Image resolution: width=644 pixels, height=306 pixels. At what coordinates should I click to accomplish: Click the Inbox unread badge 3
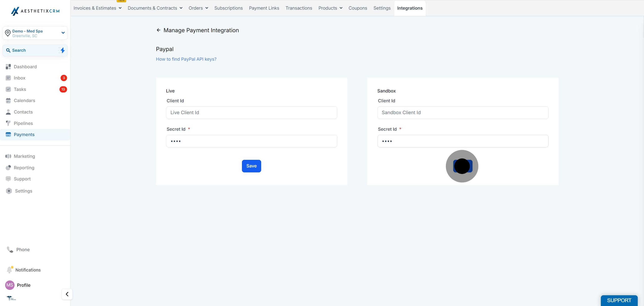pyautogui.click(x=64, y=78)
